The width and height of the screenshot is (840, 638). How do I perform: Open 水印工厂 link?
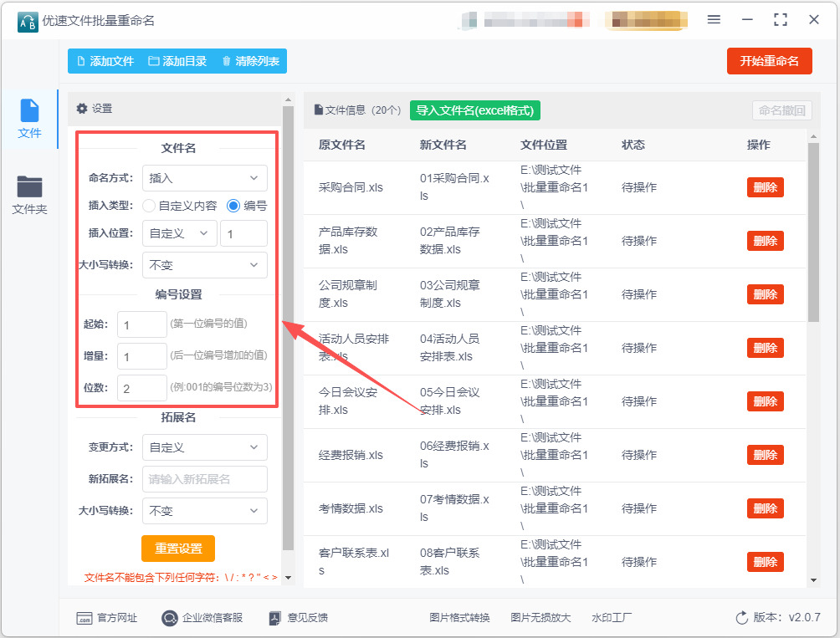(x=612, y=618)
